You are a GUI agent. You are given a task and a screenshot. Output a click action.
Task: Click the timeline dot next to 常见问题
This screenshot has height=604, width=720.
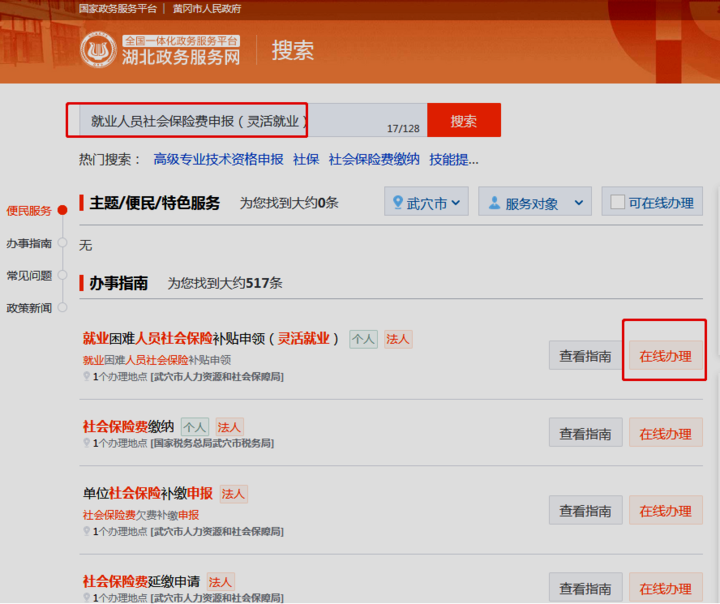tap(62, 275)
